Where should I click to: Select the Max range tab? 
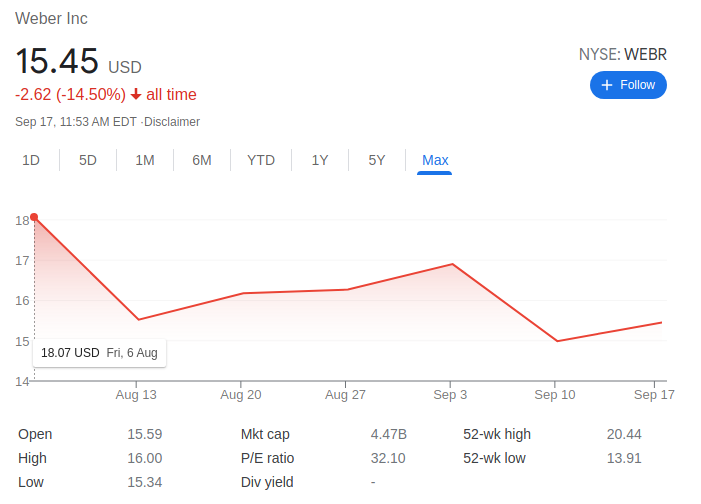point(435,160)
